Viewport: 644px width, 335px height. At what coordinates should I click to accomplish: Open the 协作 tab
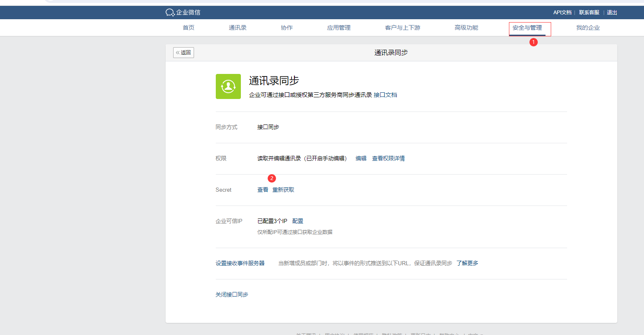[x=287, y=28]
